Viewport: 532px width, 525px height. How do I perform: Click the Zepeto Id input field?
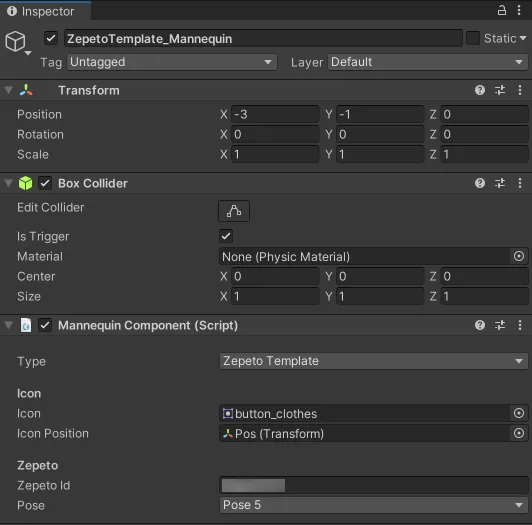[374, 485]
